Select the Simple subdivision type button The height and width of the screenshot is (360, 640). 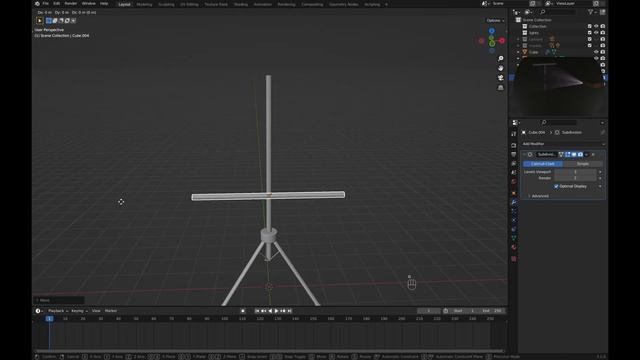[x=583, y=164]
